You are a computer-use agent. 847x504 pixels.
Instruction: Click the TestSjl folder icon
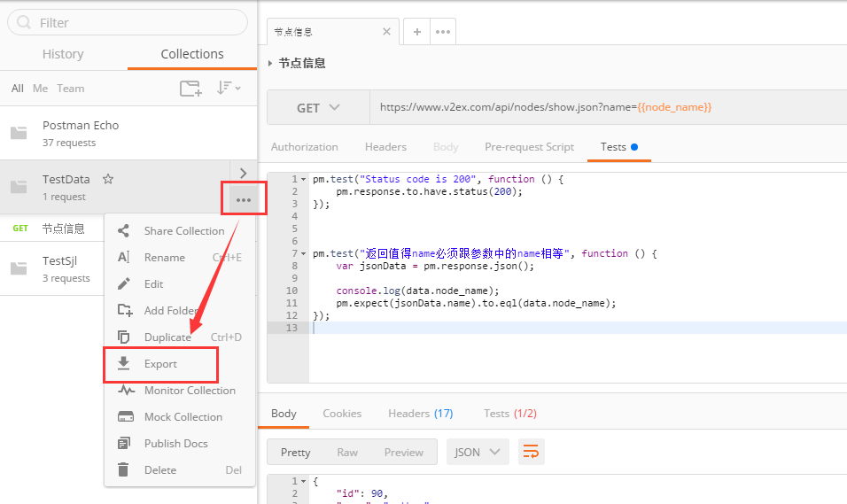click(x=19, y=268)
